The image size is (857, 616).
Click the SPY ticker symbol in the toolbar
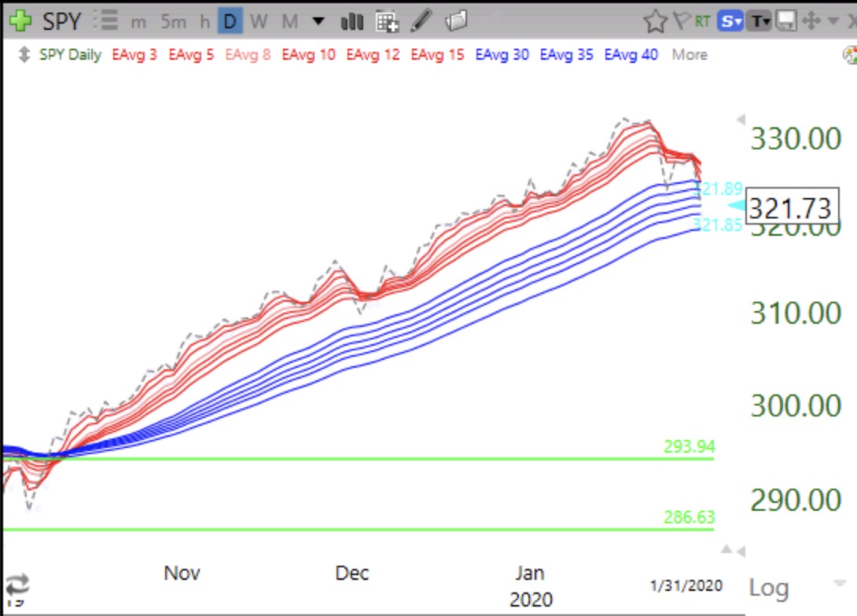62,21
